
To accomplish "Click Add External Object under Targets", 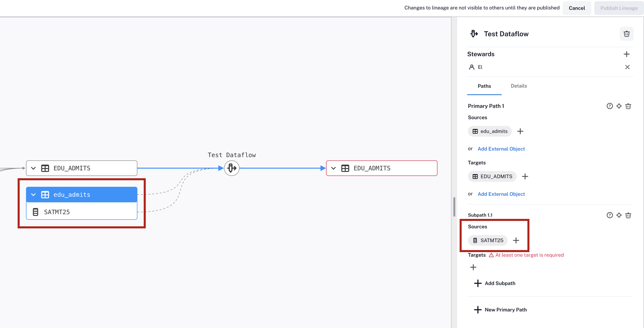I will coord(501,194).
